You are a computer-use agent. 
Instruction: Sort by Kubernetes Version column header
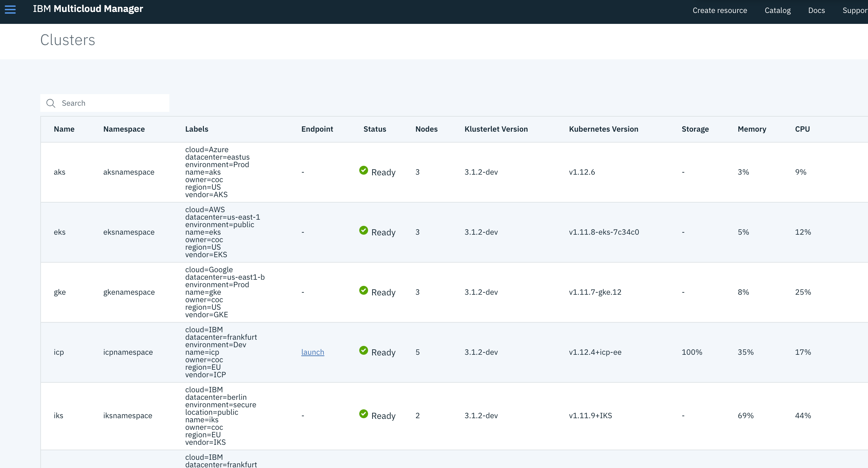click(603, 129)
